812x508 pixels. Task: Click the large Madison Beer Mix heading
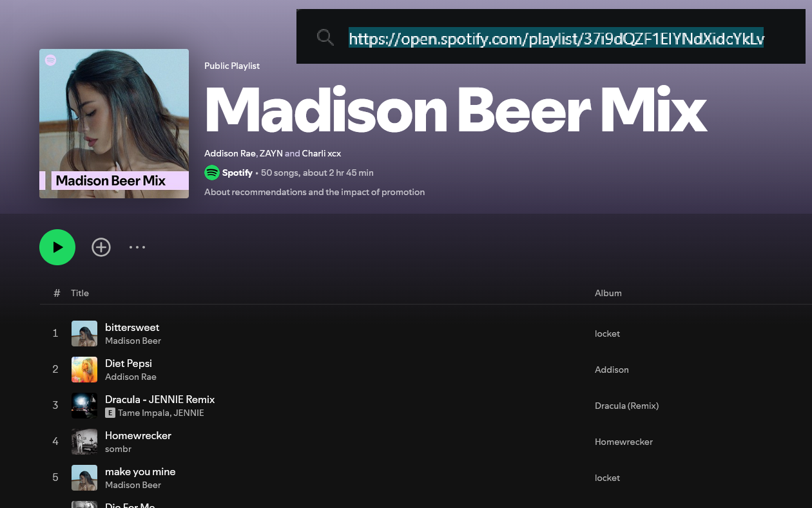pos(455,111)
